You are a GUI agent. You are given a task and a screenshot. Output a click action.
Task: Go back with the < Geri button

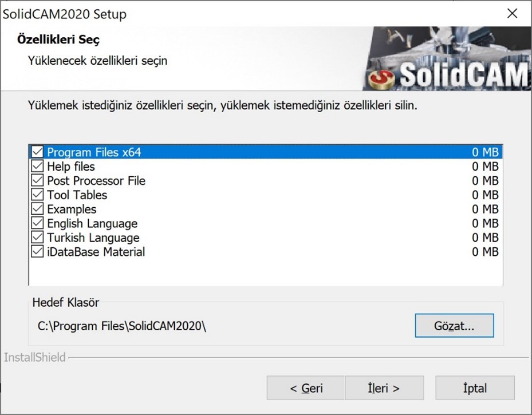tap(306, 388)
